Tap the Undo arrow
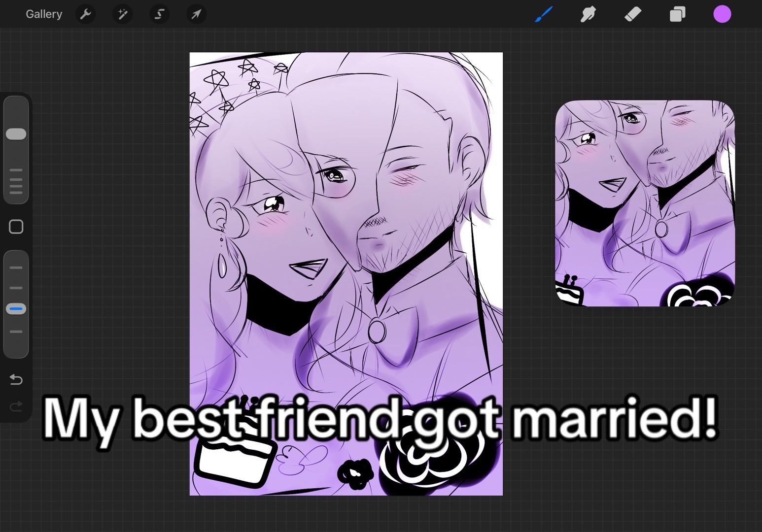The image size is (762, 532). 16,379
